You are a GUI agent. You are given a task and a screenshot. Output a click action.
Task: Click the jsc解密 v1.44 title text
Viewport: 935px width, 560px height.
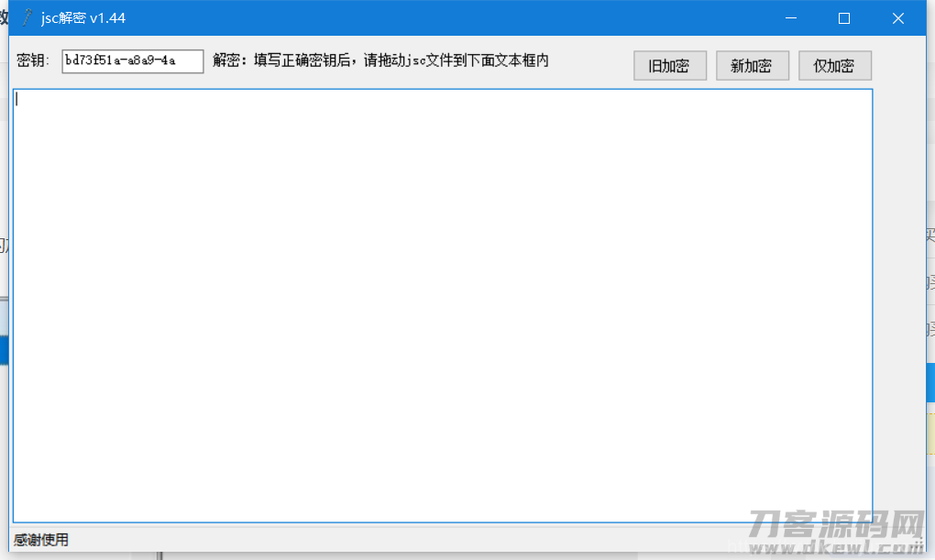pos(82,18)
